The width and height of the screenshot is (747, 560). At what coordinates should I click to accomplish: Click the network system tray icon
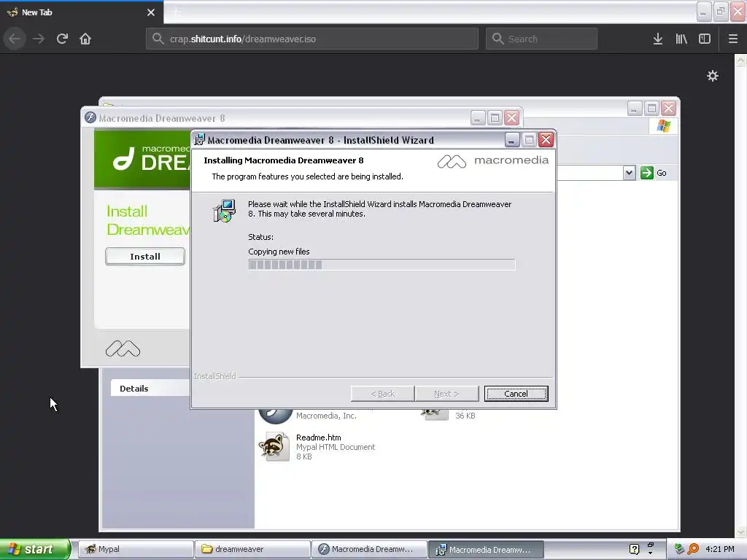click(680, 549)
